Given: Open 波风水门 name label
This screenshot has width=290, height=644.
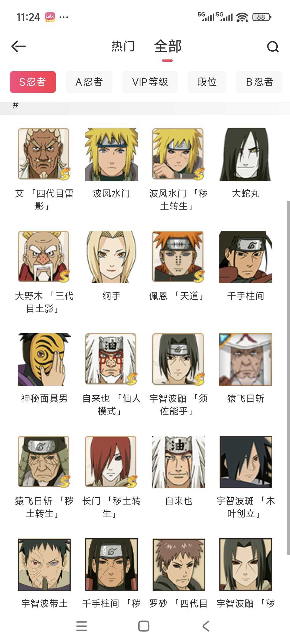Looking at the screenshot, I should (111, 193).
